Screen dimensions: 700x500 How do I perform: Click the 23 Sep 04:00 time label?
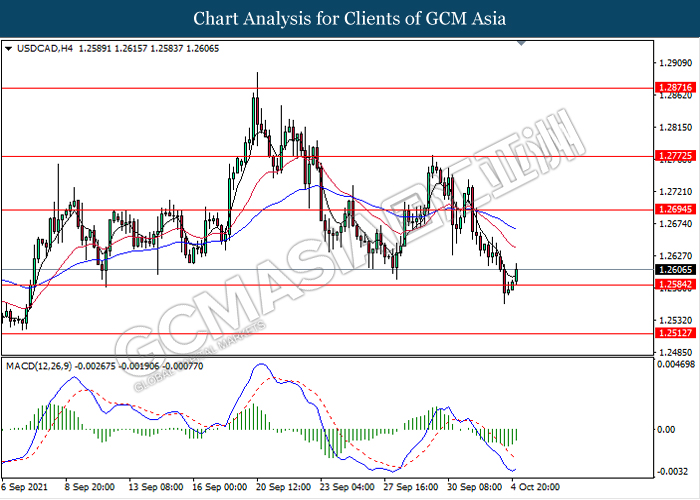347,487
